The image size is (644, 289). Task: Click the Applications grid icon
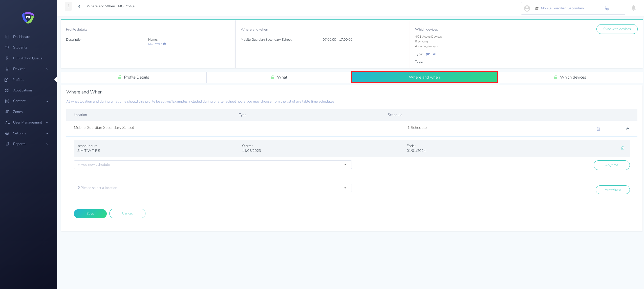[x=7, y=90]
